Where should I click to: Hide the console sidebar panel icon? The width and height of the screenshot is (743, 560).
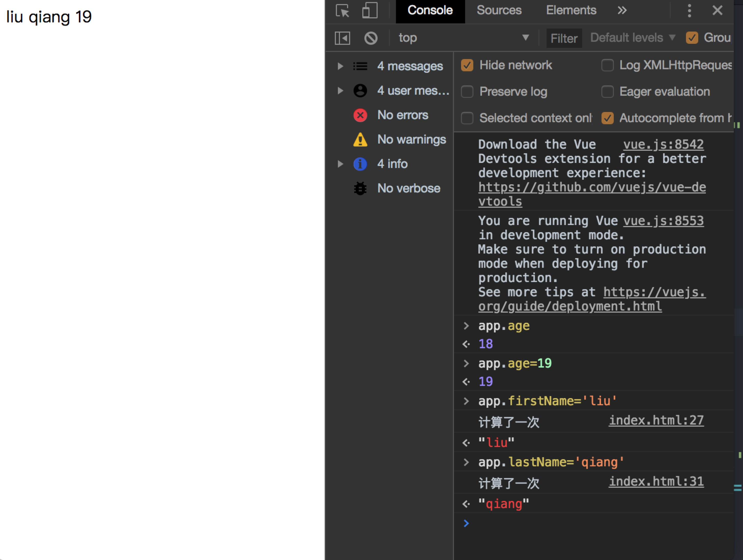coord(342,38)
